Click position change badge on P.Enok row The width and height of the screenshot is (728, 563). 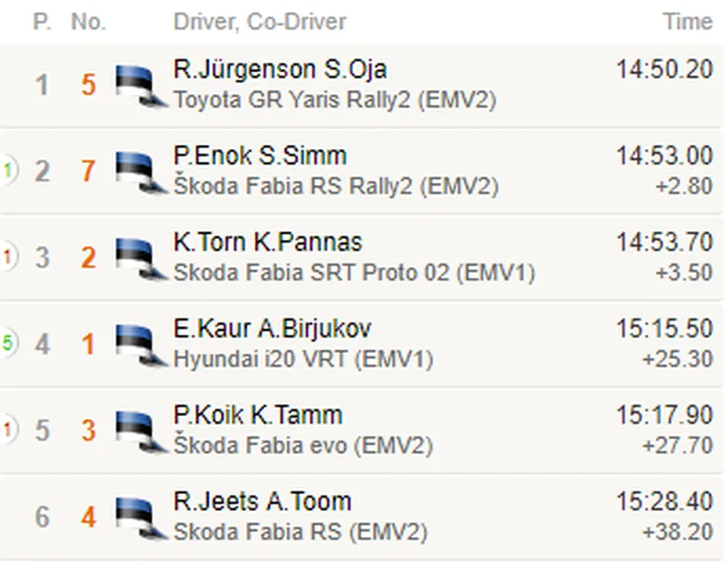coord(9,171)
